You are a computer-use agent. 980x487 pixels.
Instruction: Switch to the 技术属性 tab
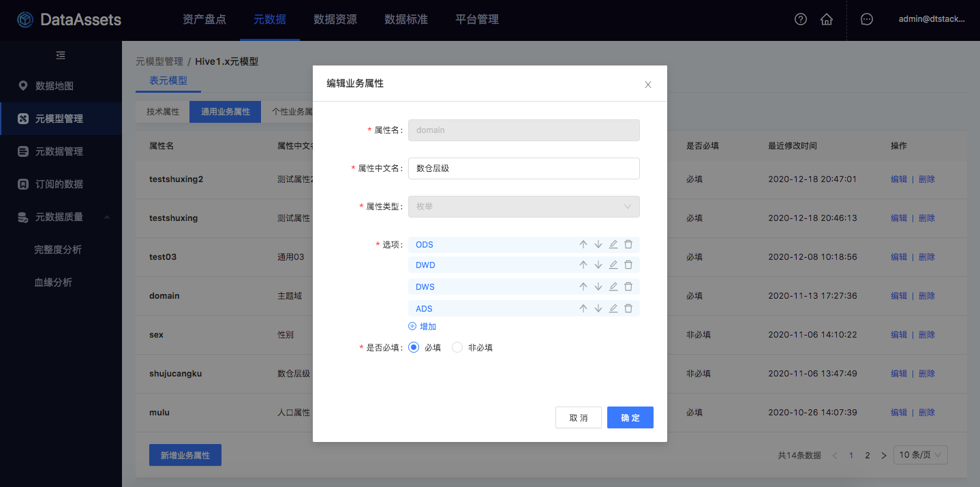pos(163,112)
